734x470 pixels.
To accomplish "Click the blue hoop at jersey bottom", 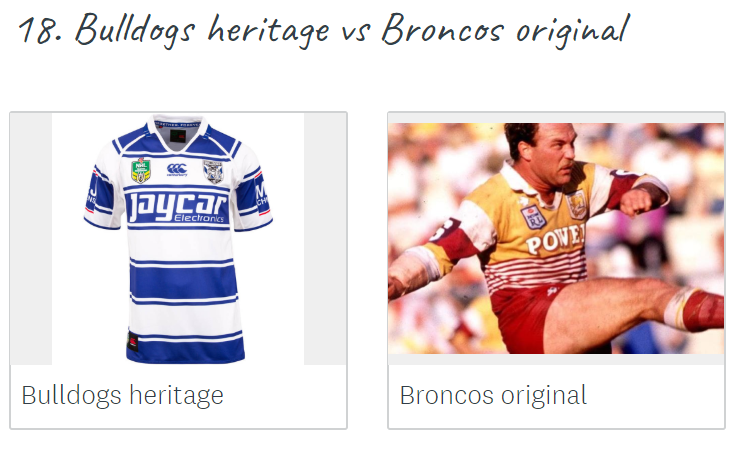I will (186, 351).
